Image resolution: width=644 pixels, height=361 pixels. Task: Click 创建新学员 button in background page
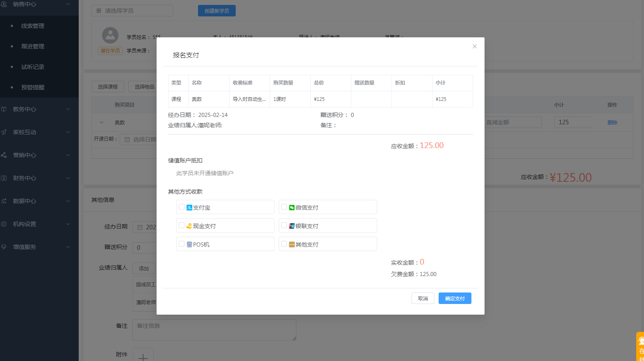click(217, 11)
